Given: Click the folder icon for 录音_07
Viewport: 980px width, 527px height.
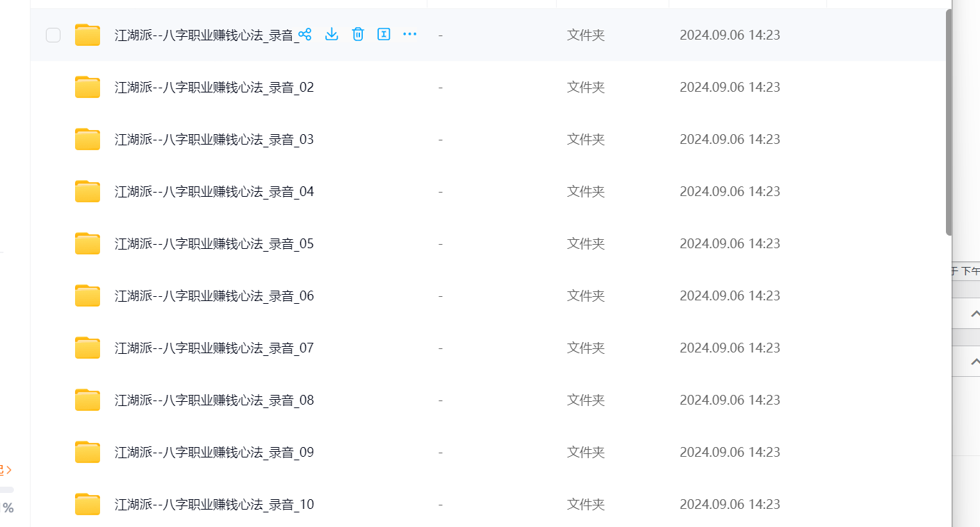Looking at the screenshot, I should pyautogui.click(x=88, y=348).
